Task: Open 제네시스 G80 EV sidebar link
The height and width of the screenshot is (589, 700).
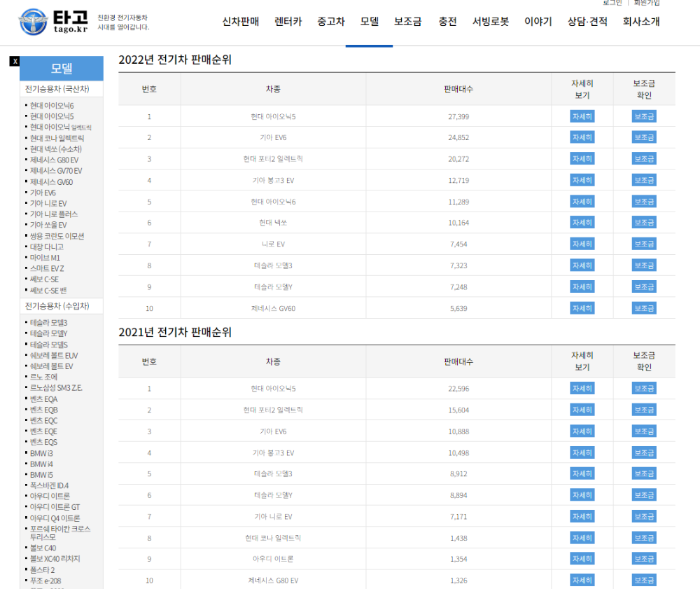Action: pos(54,160)
